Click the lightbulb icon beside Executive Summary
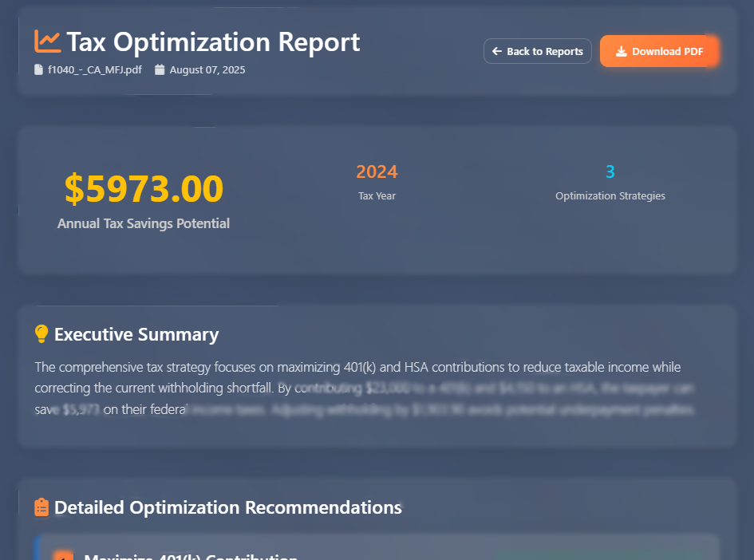This screenshot has width=754, height=560. click(x=41, y=334)
